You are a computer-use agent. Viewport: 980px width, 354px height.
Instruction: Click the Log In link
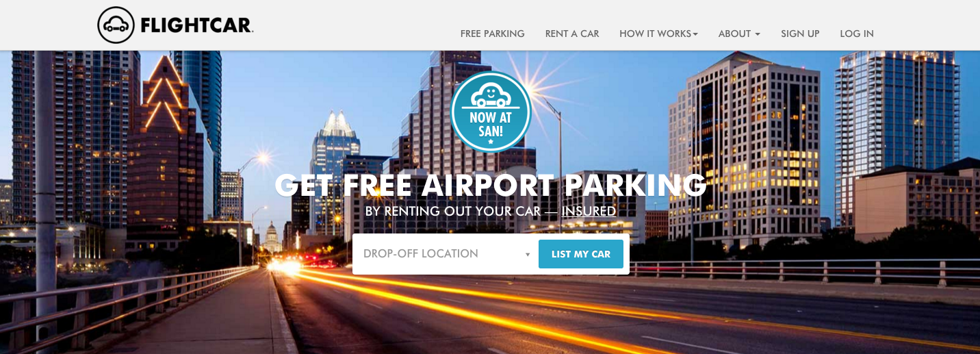(x=857, y=34)
